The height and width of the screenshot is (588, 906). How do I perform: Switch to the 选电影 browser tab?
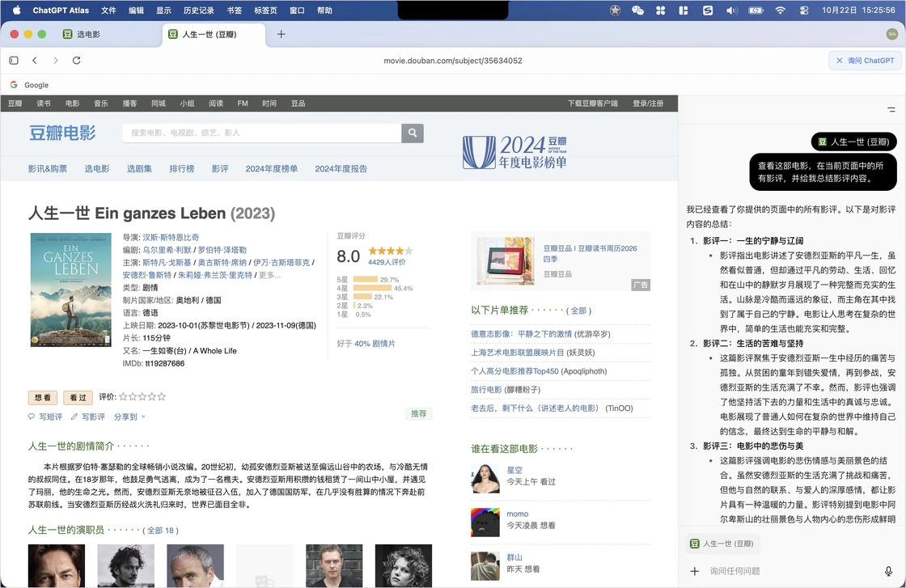click(89, 35)
